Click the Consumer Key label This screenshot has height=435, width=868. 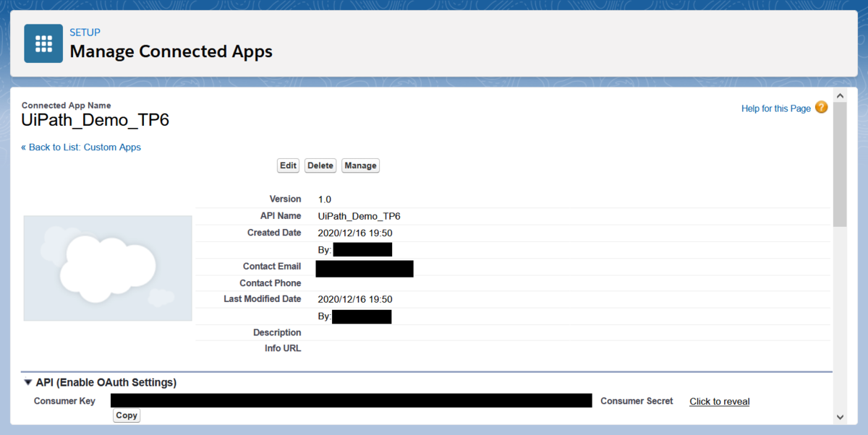(64, 401)
